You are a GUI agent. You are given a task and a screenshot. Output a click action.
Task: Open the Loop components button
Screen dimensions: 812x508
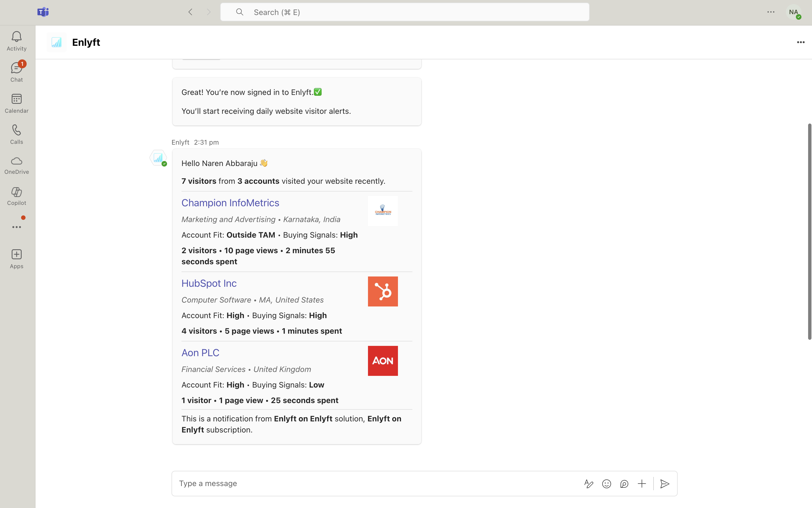[x=624, y=484]
